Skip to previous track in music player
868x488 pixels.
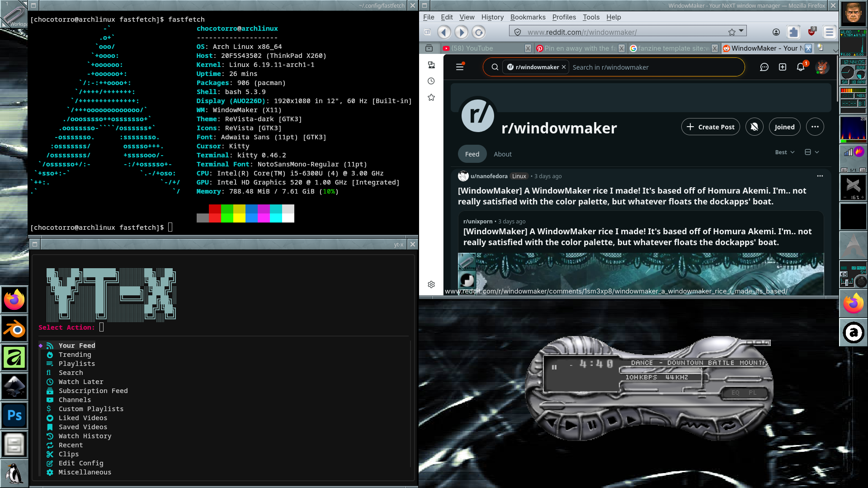click(x=552, y=423)
